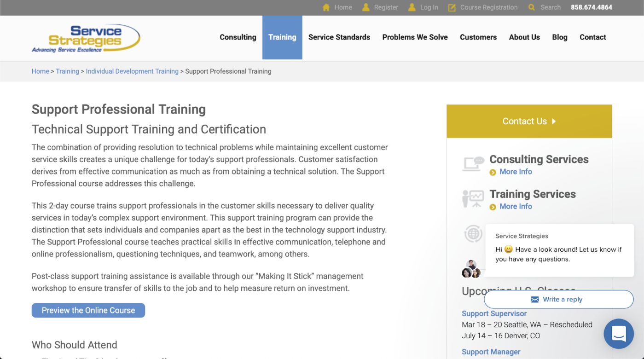Click the Contact Us gold button
The width and height of the screenshot is (644, 359).
pos(529,121)
